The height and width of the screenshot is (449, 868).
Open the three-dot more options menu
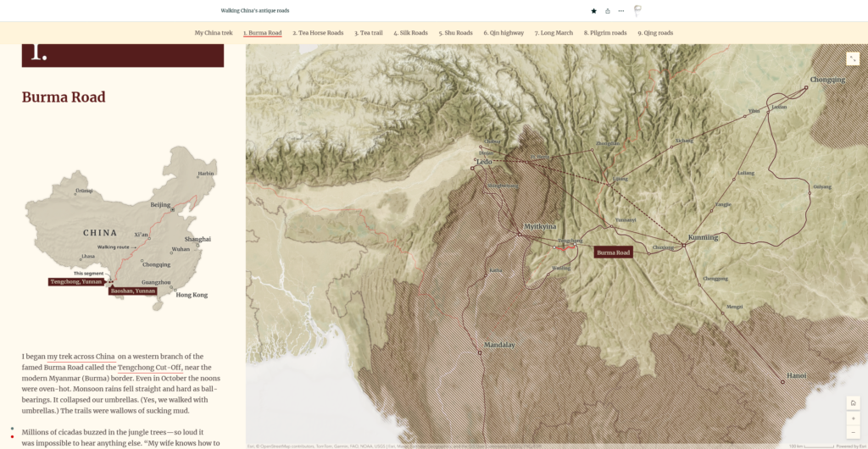620,11
